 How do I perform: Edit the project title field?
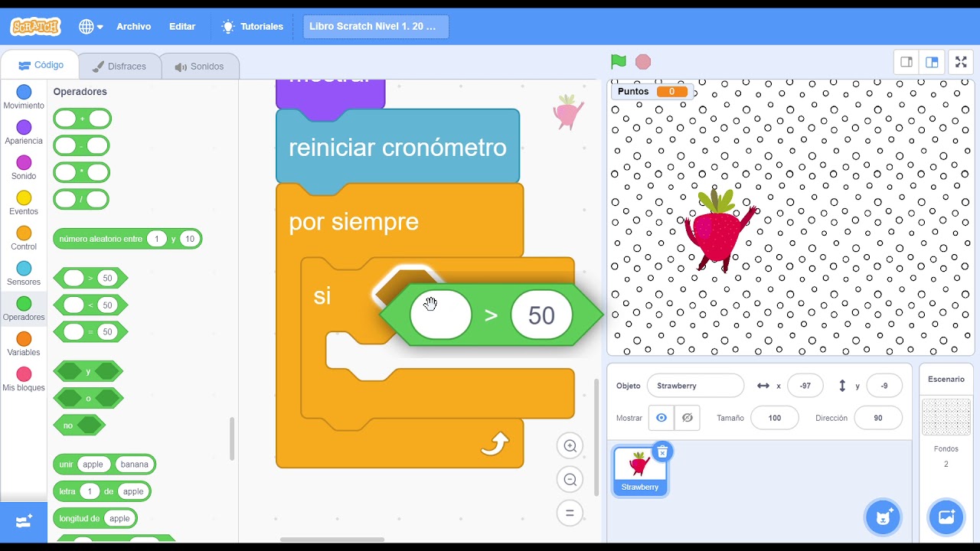coord(375,27)
